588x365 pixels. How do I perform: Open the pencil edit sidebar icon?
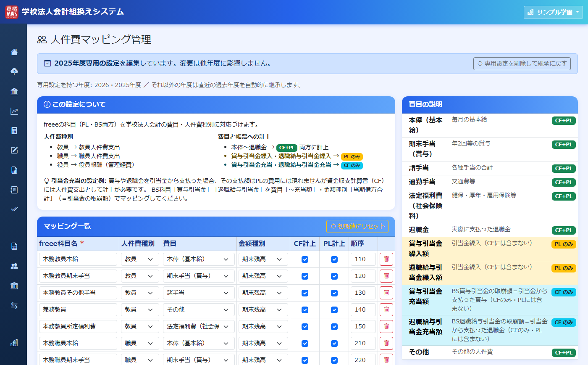click(x=14, y=150)
